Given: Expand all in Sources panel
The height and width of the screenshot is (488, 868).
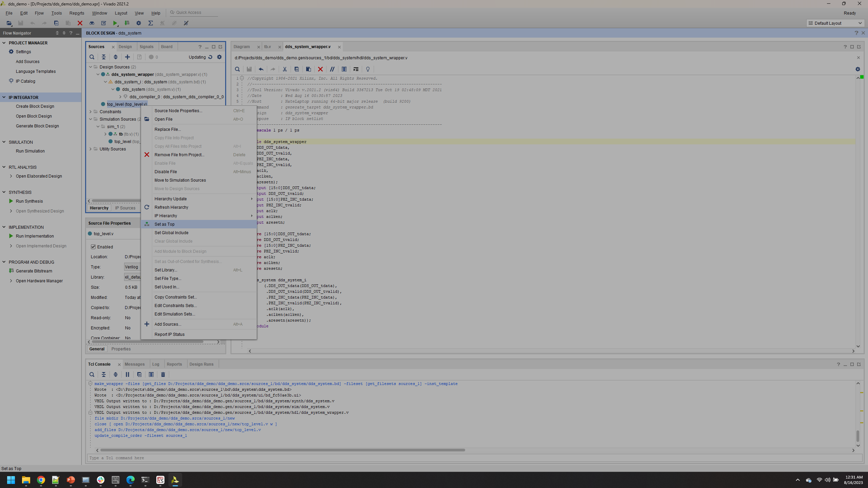Looking at the screenshot, I should point(116,57).
